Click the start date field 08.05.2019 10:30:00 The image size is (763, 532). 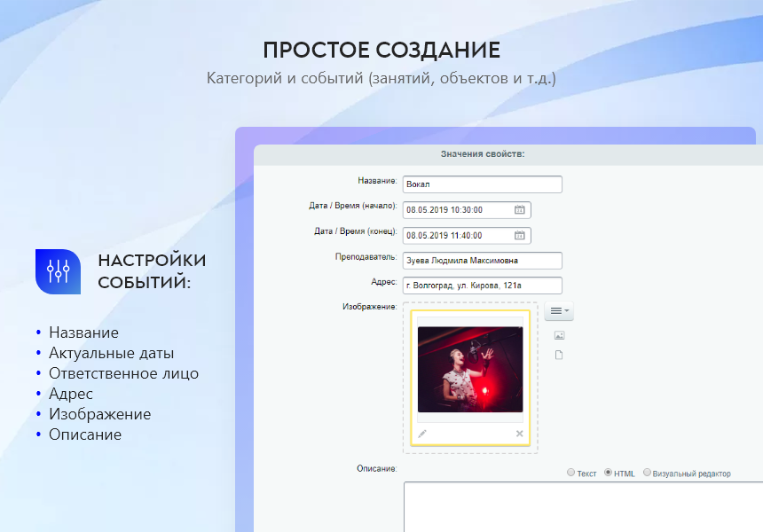[x=457, y=210]
